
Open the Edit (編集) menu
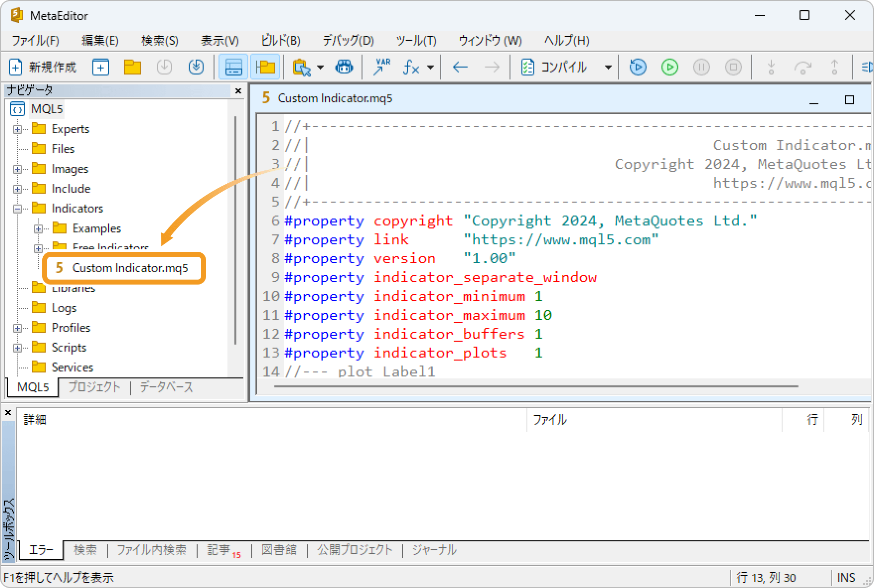100,40
